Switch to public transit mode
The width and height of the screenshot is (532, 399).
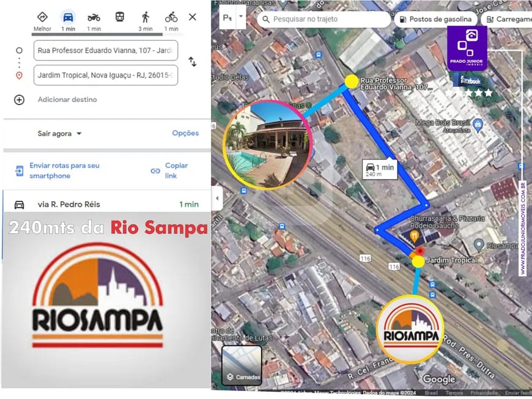120,17
